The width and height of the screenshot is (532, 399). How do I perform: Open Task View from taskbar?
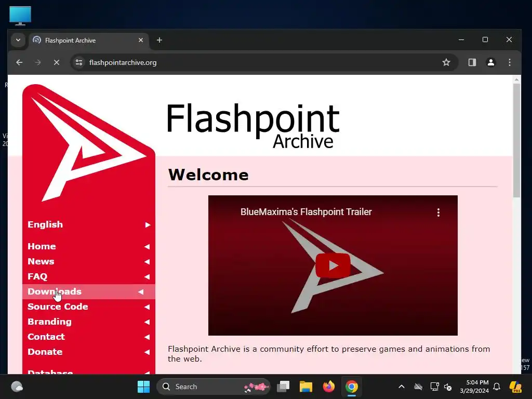point(283,387)
